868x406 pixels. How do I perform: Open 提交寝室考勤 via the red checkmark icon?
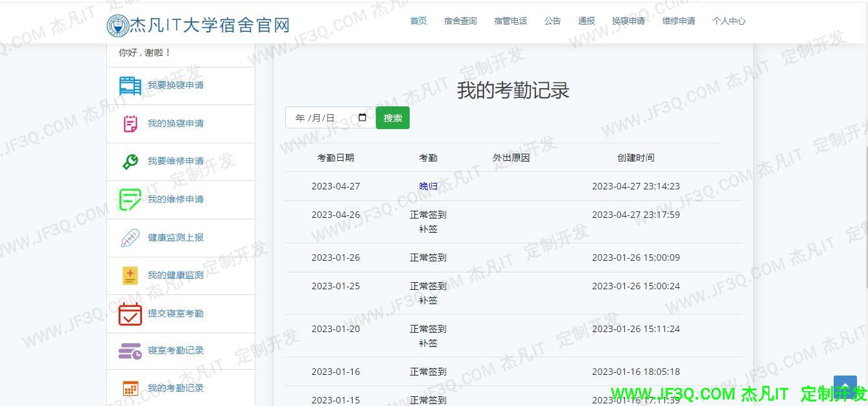[x=130, y=313]
